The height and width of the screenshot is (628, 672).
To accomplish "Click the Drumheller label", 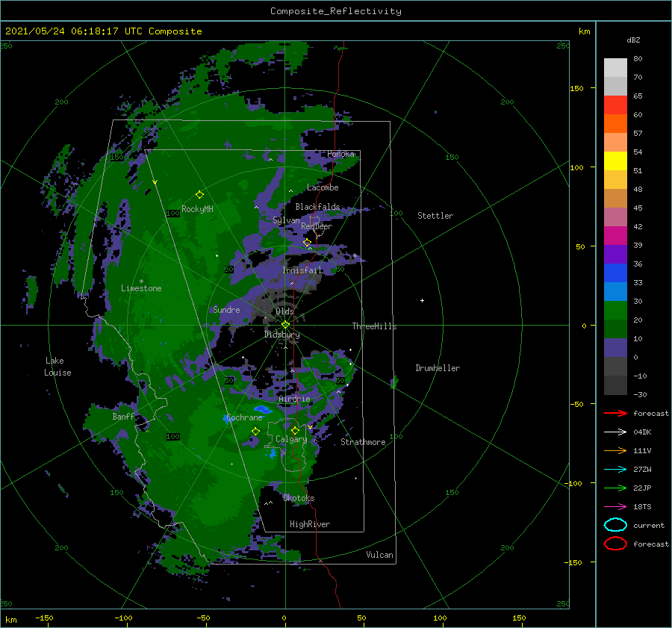I will click(x=438, y=368).
